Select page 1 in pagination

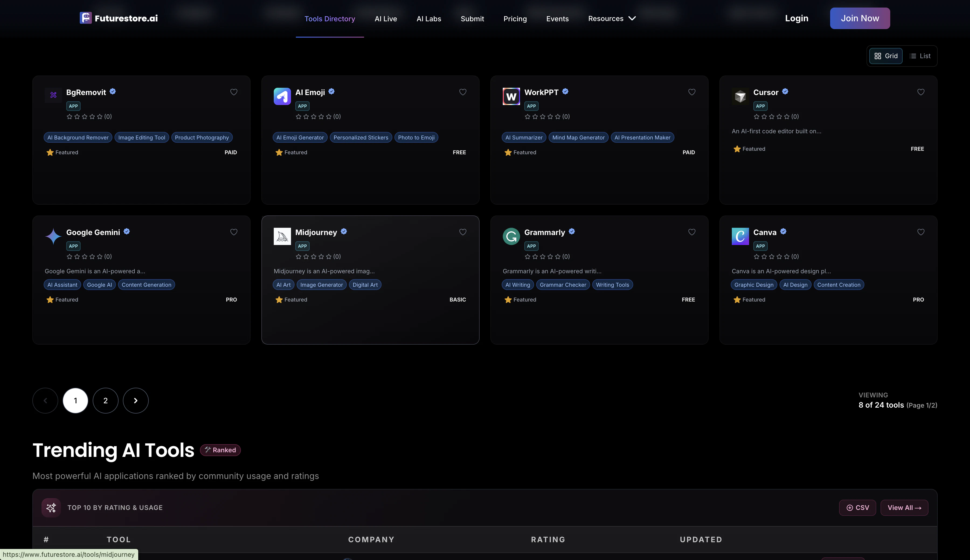pos(75,400)
